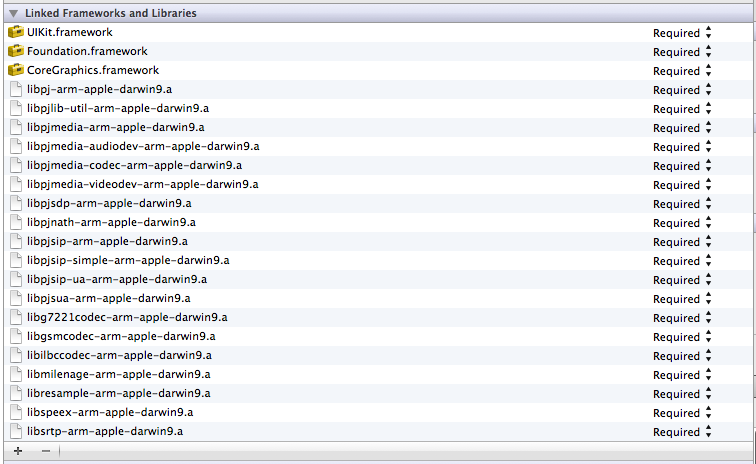This screenshot has height=464, width=756.
Task: Open Required popup for libresample-arm-apple-darwin9.a
Action: pyautogui.click(x=682, y=394)
